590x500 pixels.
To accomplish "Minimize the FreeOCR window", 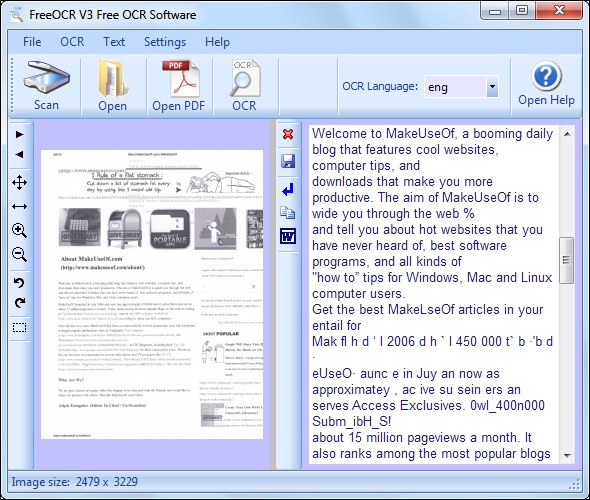I will (x=495, y=11).
